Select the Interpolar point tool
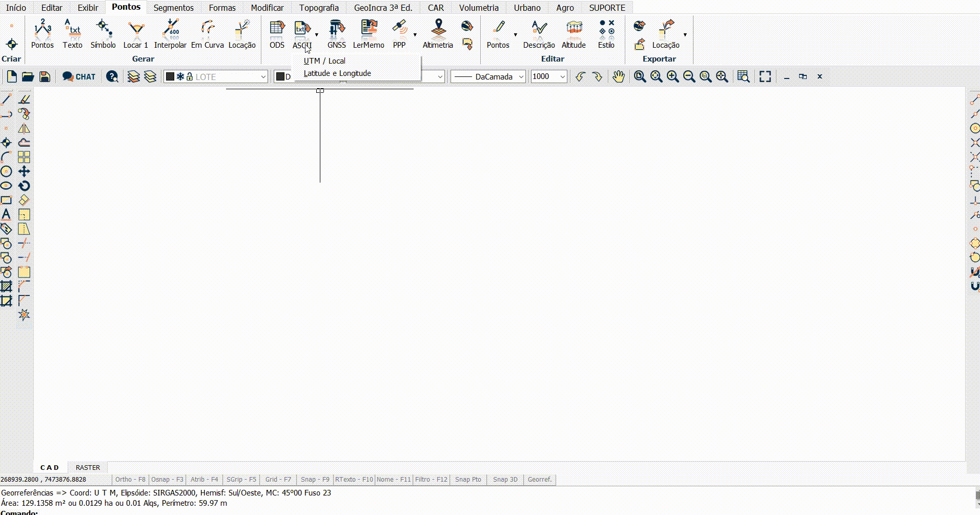 click(x=171, y=33)
